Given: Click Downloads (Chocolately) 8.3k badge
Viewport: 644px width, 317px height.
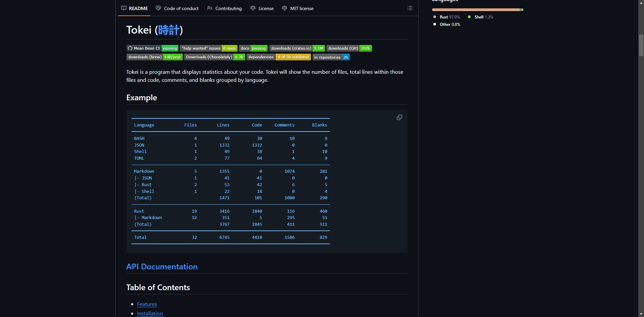Looking at the screenshot, I should (x=215, y=57).
